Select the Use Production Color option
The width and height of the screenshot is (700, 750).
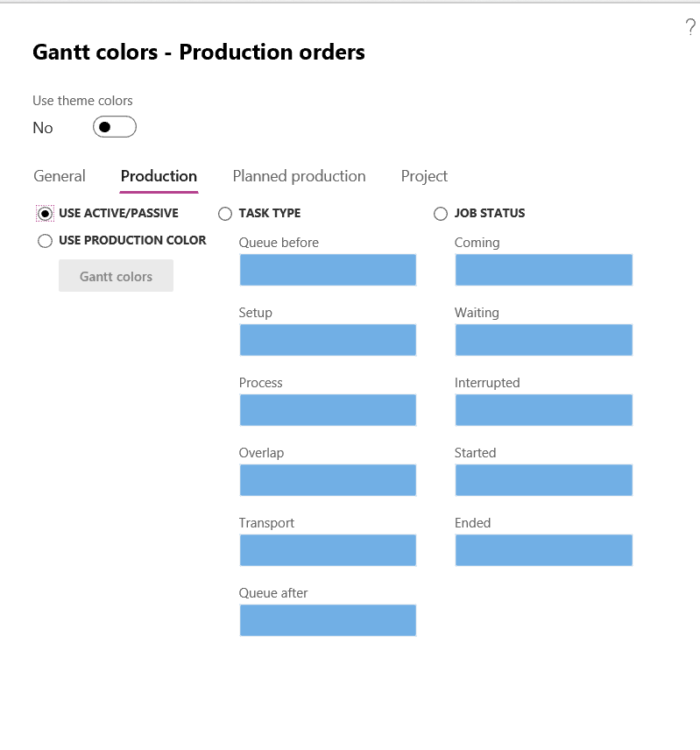coord(46,241)
